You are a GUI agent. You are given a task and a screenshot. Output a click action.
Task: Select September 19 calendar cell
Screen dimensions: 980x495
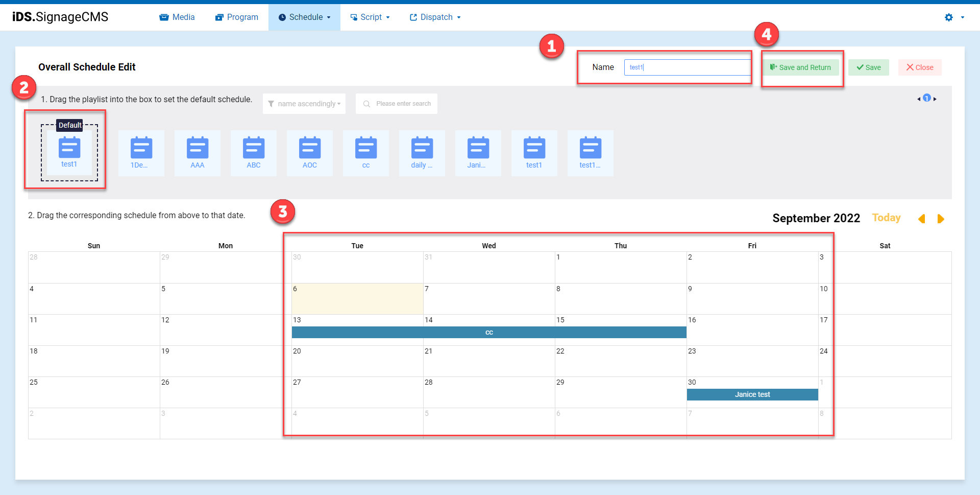point(226,361)
